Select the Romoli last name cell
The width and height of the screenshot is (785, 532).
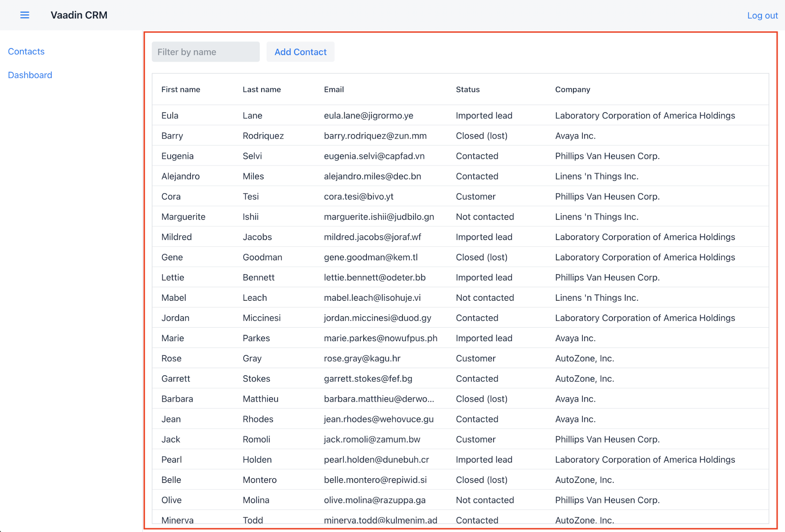coord(256,439)
